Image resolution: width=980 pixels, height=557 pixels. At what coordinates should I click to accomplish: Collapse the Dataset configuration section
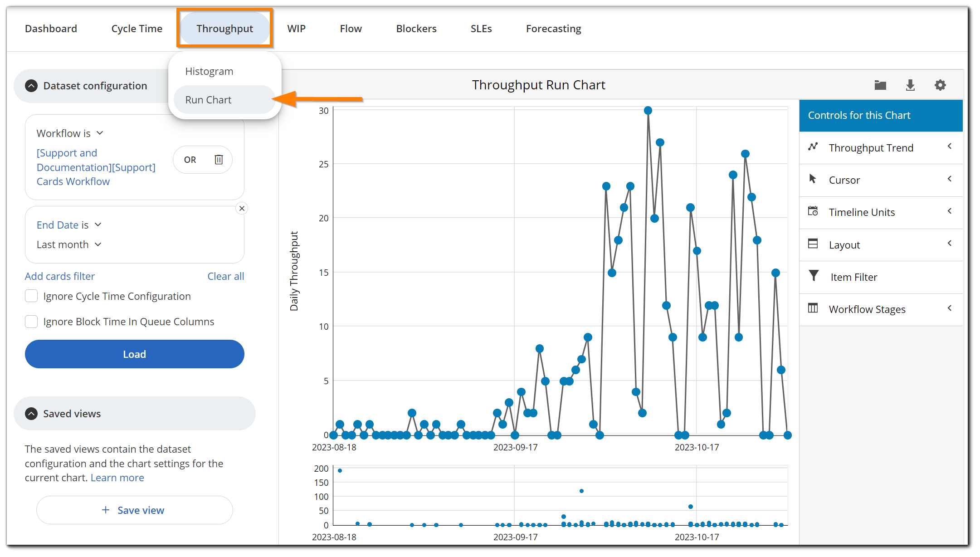pos(31,86)
